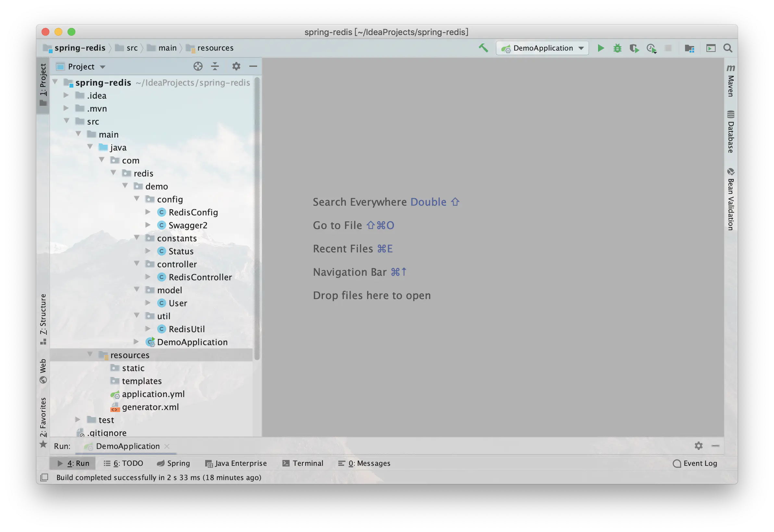Toggle the Database side panel
Image resolution: width=774 pixels, height=532 pixels.
click(730, 132)
